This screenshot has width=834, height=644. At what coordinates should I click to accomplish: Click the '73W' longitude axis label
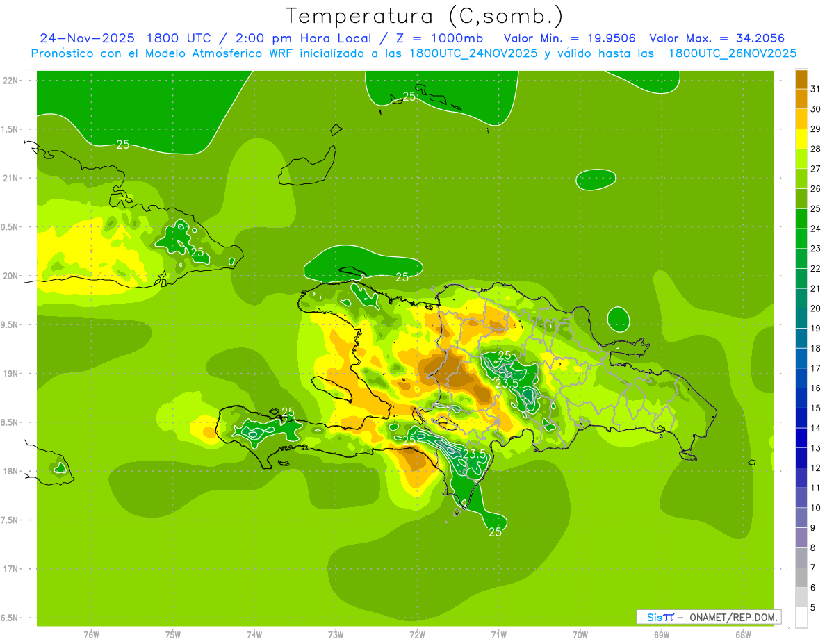click(x=336, y=635)
